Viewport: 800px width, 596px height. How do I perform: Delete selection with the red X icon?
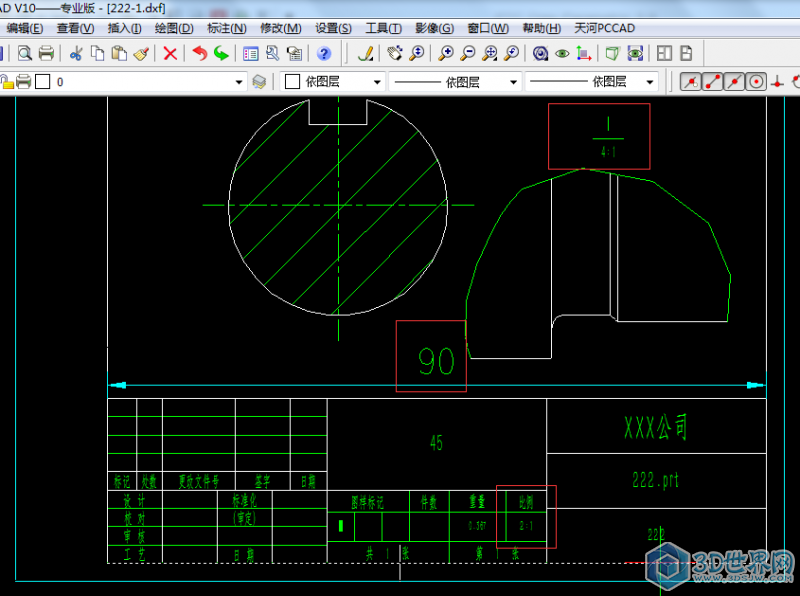[170, 53]
